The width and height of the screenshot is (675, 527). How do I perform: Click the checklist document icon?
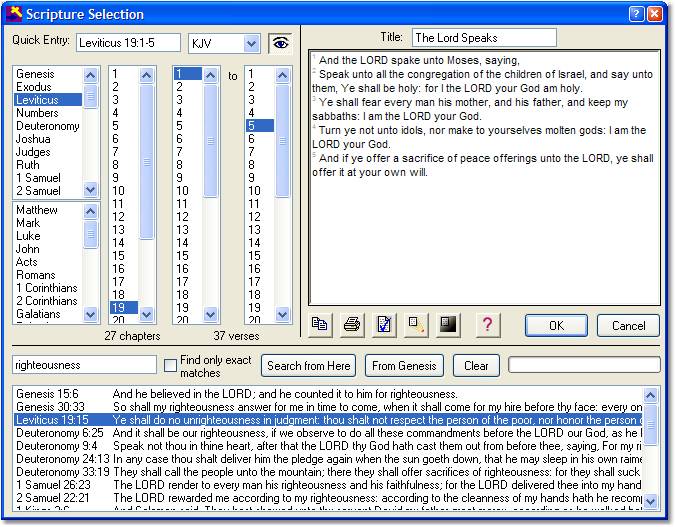(384, 325)
